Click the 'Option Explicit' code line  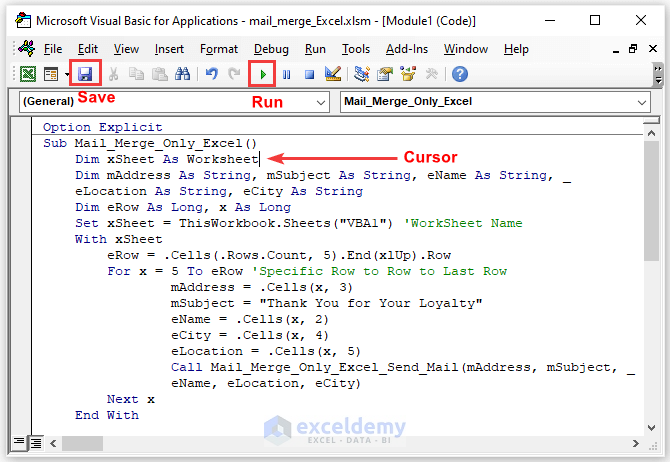[x=103, y=127]
